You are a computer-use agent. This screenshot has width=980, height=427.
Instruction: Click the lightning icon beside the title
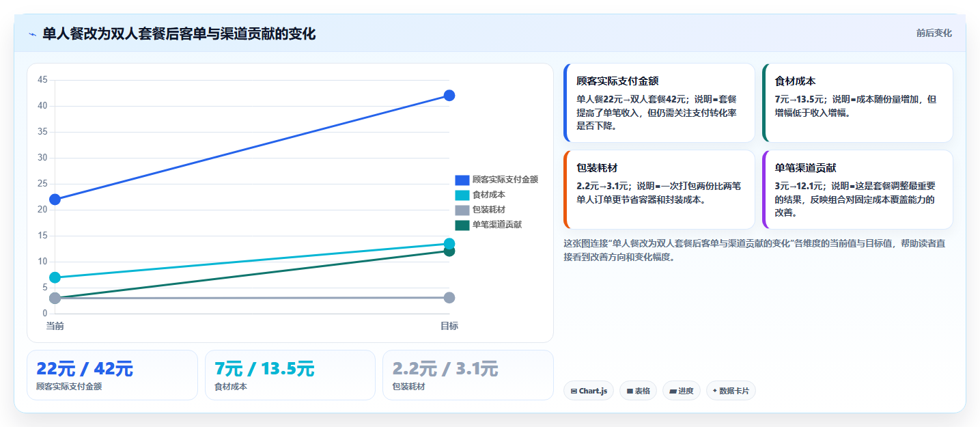pyautogui.click(x=32, y=34)
